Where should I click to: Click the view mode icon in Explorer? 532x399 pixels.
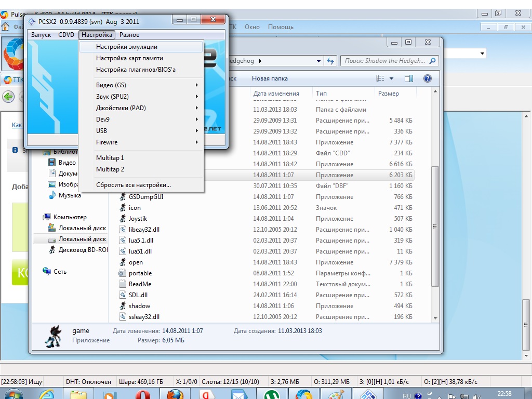(380, 78)
